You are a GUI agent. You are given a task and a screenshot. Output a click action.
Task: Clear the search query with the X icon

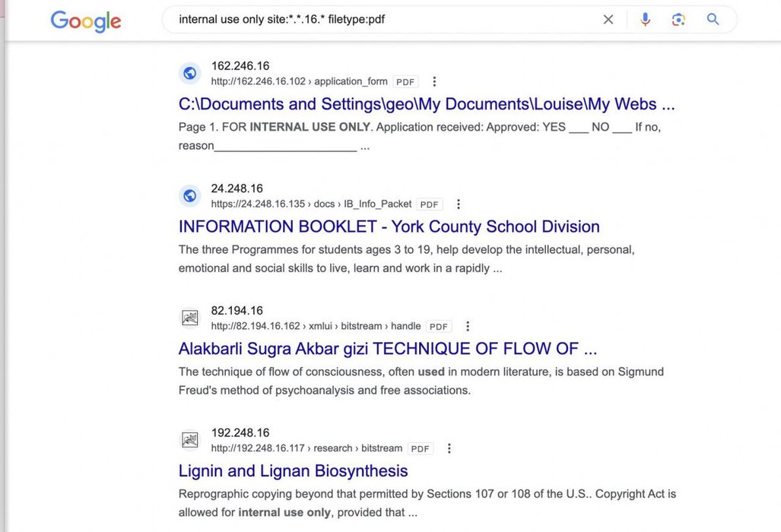click(x=608, y=20)
